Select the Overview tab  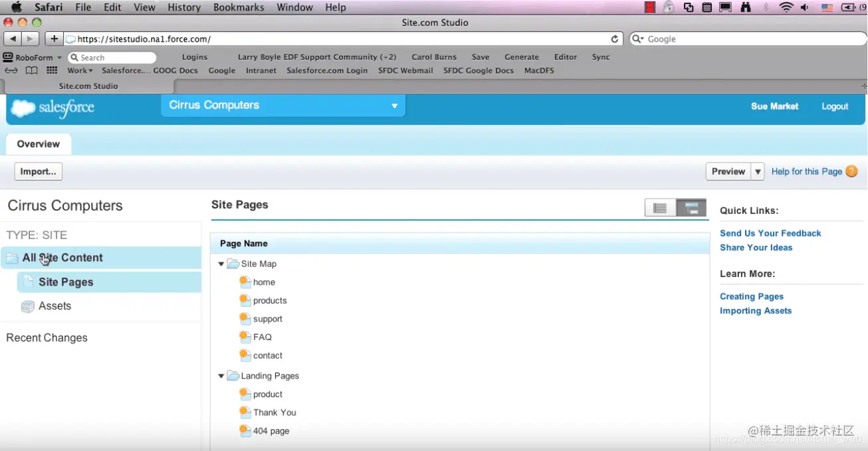click(39, 144)
